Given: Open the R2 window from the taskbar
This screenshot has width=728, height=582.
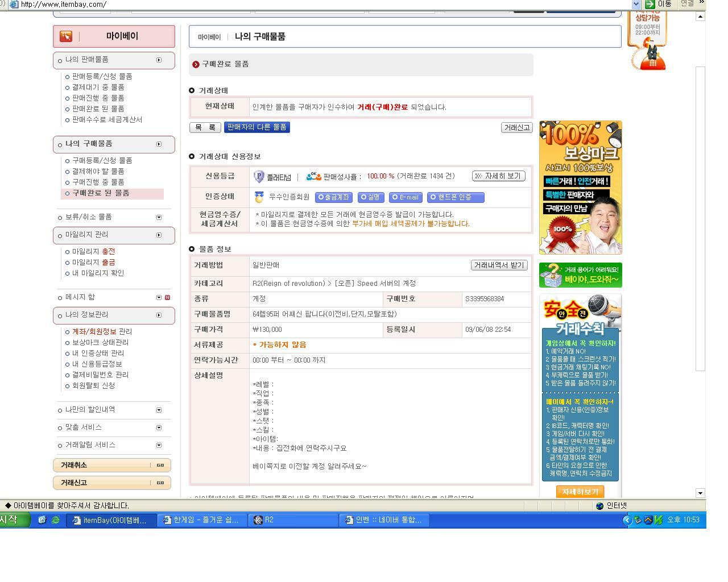Looking at the screenshot, I should pos(290,519).
